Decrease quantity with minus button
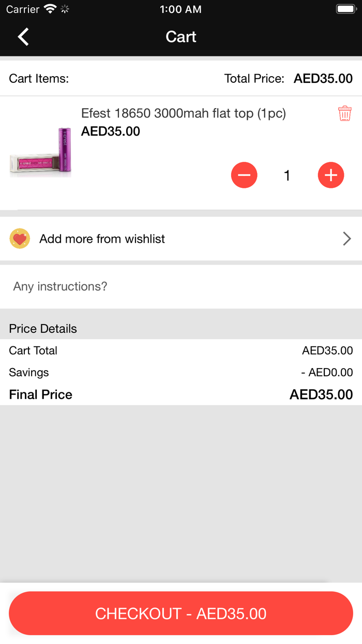362x644 pixels. pyautogui.click(x=244, y=175)
